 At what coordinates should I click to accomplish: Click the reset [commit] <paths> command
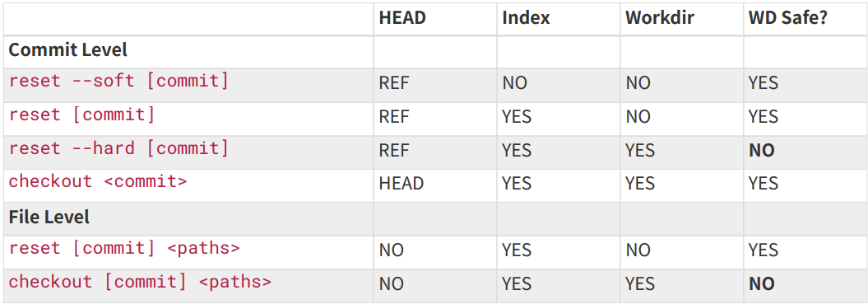[124, 248]
